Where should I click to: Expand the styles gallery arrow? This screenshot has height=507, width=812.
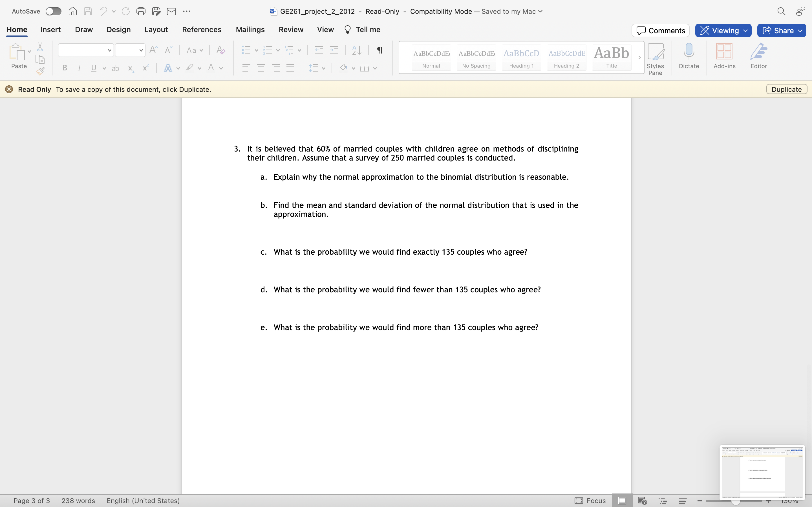639,57
